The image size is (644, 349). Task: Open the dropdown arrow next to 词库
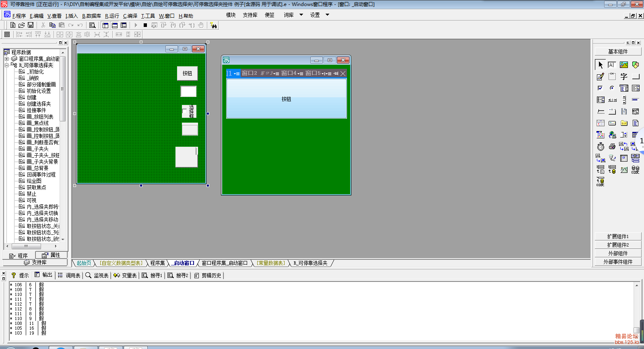click(301, 15)
